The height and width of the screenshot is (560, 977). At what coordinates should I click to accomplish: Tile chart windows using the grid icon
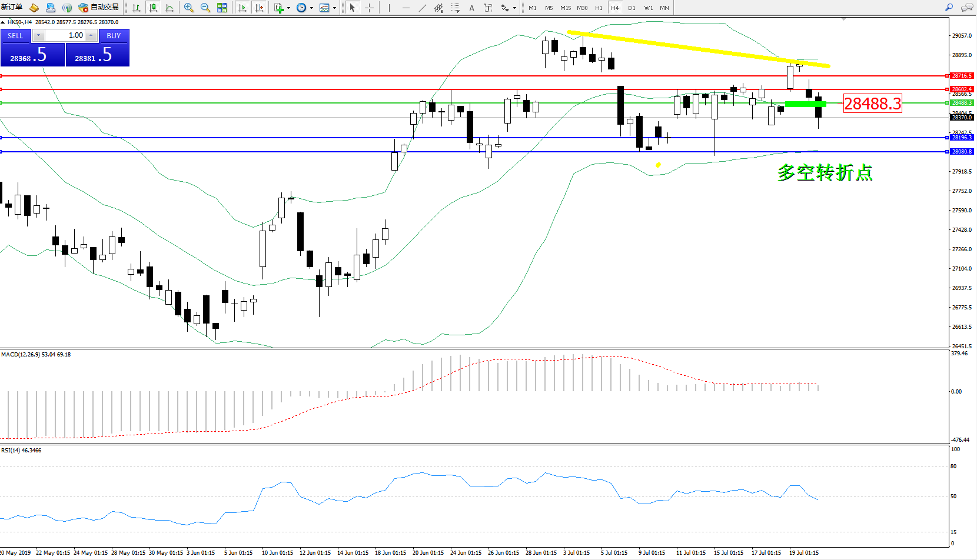pyautogui.click(x=222, y=8)
